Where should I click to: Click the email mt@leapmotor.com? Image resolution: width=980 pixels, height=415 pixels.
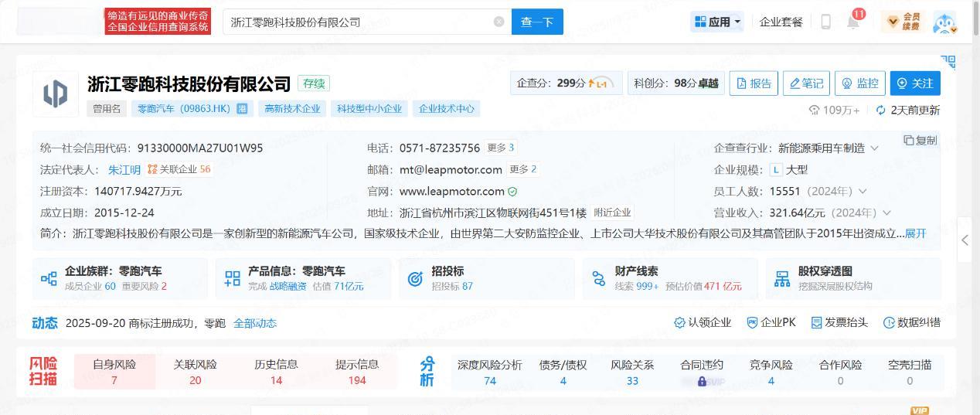[x=451, y=169]
